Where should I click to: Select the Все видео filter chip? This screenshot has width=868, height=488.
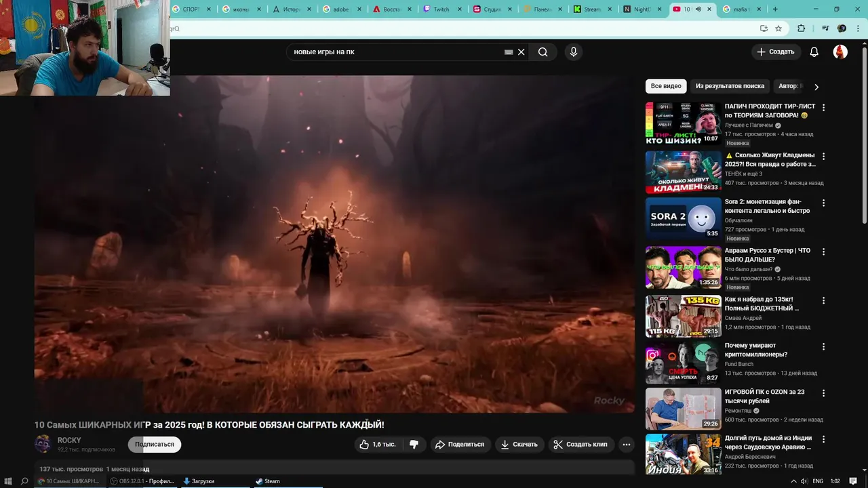pos(666,86)
